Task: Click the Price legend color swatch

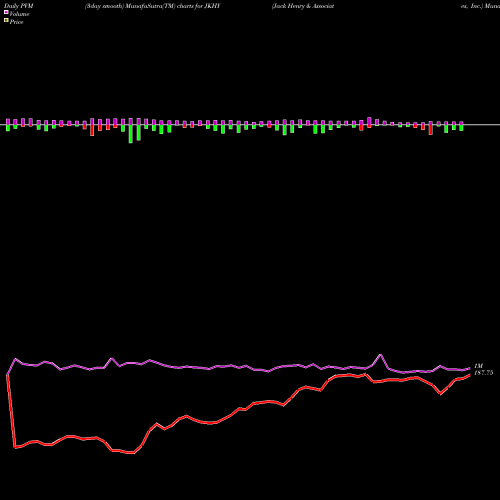Action: pyautogui.click(x=6, y=21)
